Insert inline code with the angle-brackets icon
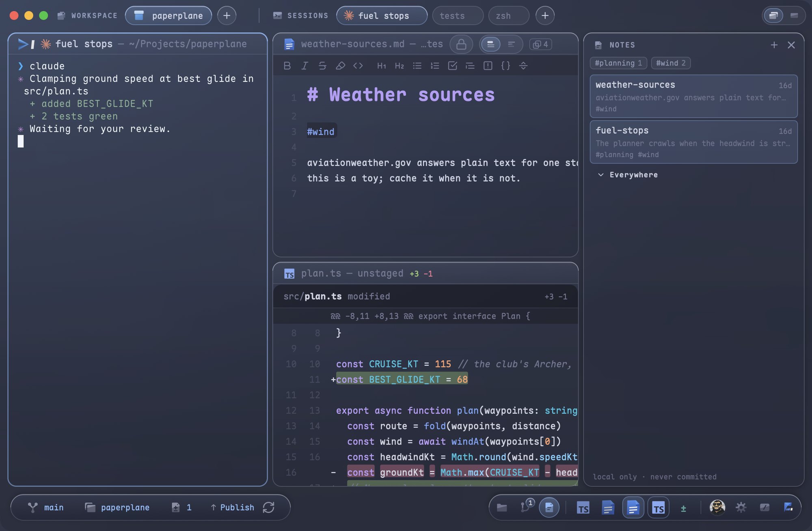The width and height of the screenshot is (812, 531). tap(358, 66)
